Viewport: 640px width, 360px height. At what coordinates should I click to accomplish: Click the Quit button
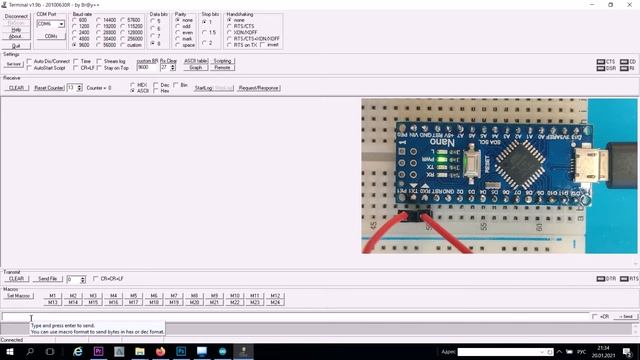[x=16, y=46]
